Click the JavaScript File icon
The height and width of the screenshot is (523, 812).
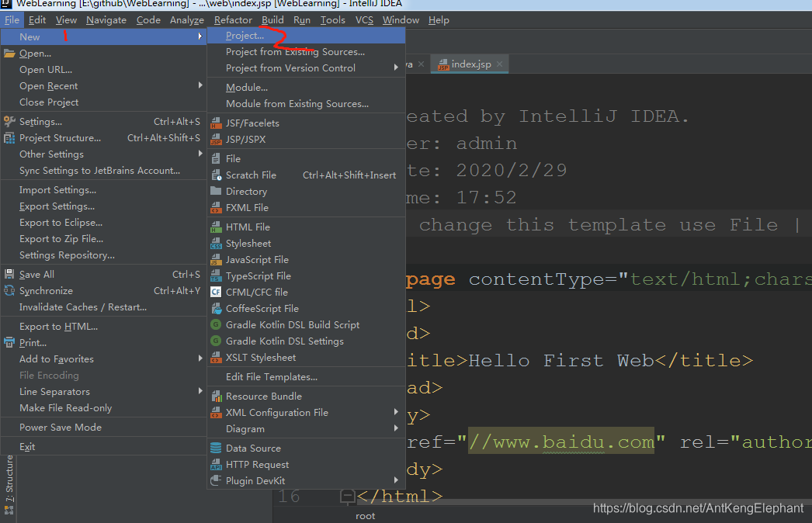(x=216, y=259)
